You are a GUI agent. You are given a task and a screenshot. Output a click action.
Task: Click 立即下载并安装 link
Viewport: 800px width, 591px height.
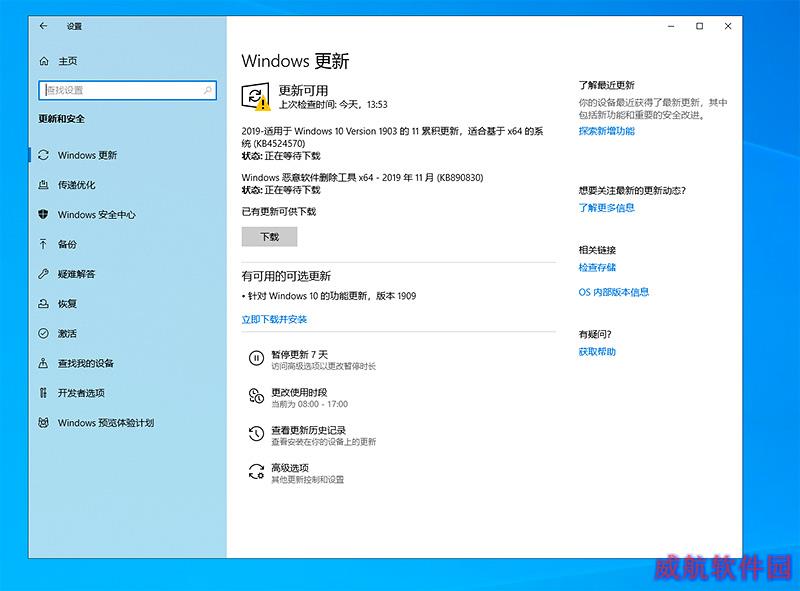[274, 319]
